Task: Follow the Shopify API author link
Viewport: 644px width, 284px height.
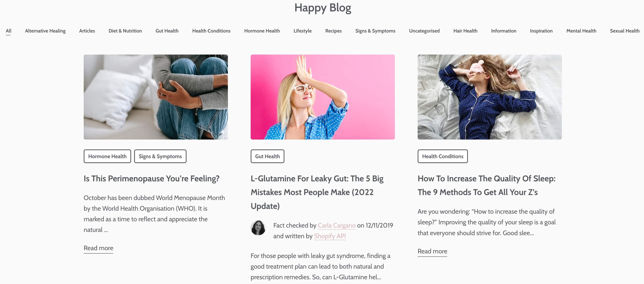Action: [x=330, y=236]
